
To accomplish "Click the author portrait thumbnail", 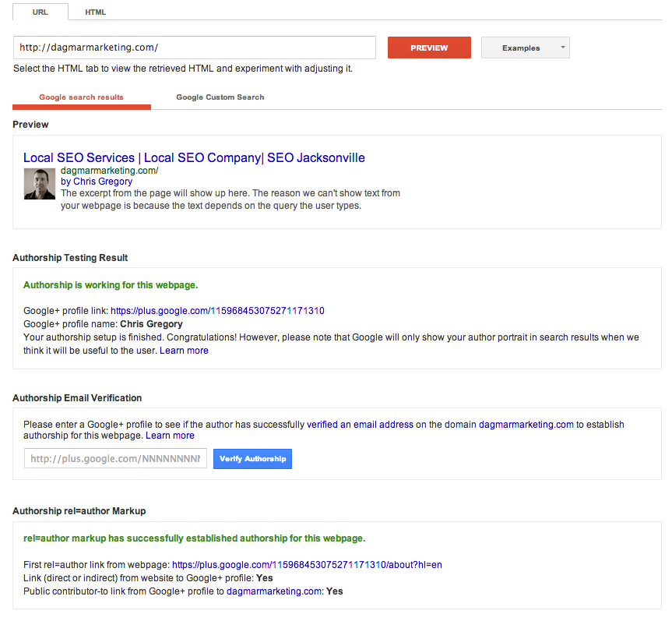I will [x=40, y=184].
